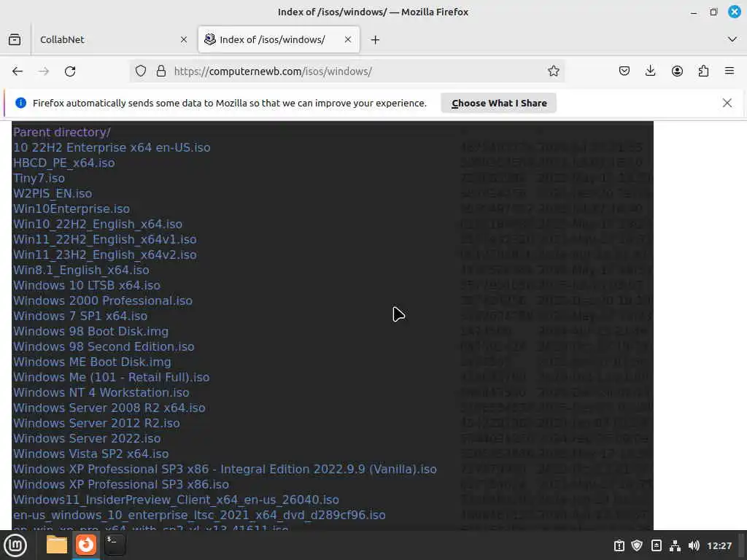Open Windows 2000 Professional.iso link

pyautogui.click(x=103, y=300)
